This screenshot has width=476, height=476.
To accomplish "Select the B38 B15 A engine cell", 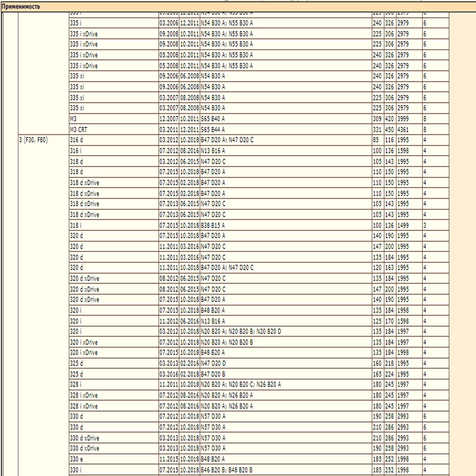I will click(286, 225).
